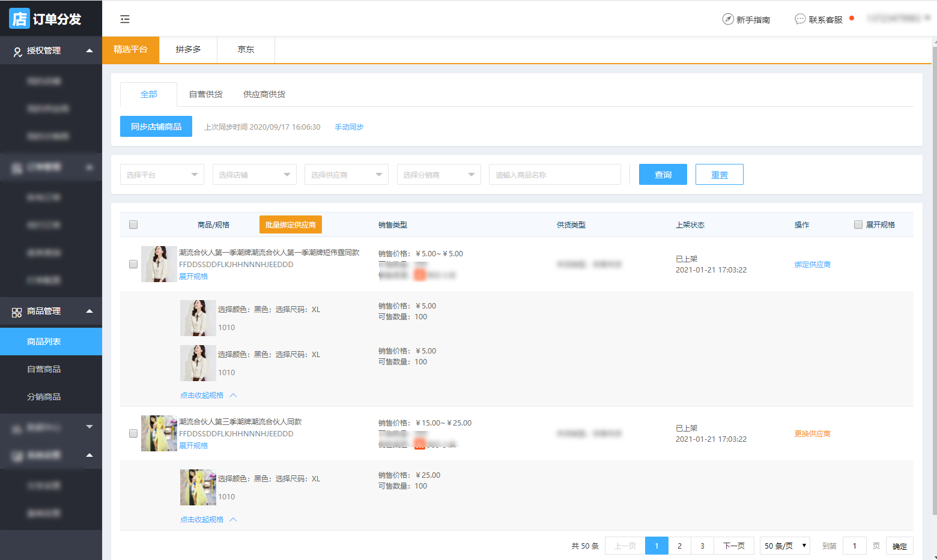This screenshot has width=937, height=560.
Task: Click the 授权管理 user icon in sidebar
Action: click(17, 52)
